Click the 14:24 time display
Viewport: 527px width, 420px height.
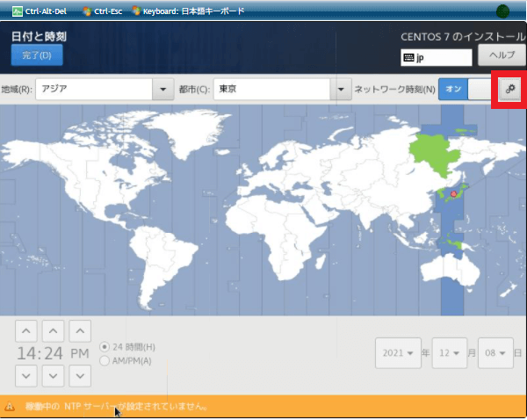(40, 353)
